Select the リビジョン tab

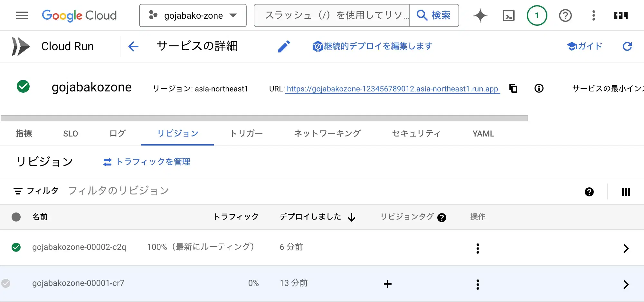(x=177, y=134)
